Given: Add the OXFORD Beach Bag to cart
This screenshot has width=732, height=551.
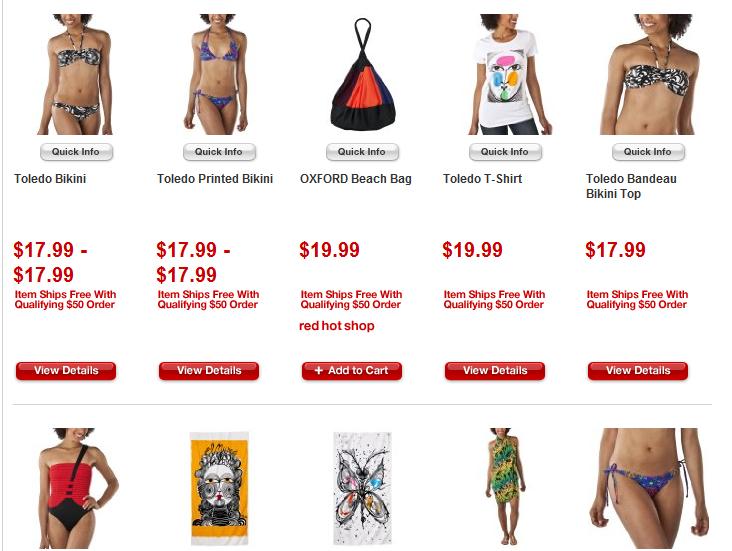Looking at the screenshot, I should (352, 371).
